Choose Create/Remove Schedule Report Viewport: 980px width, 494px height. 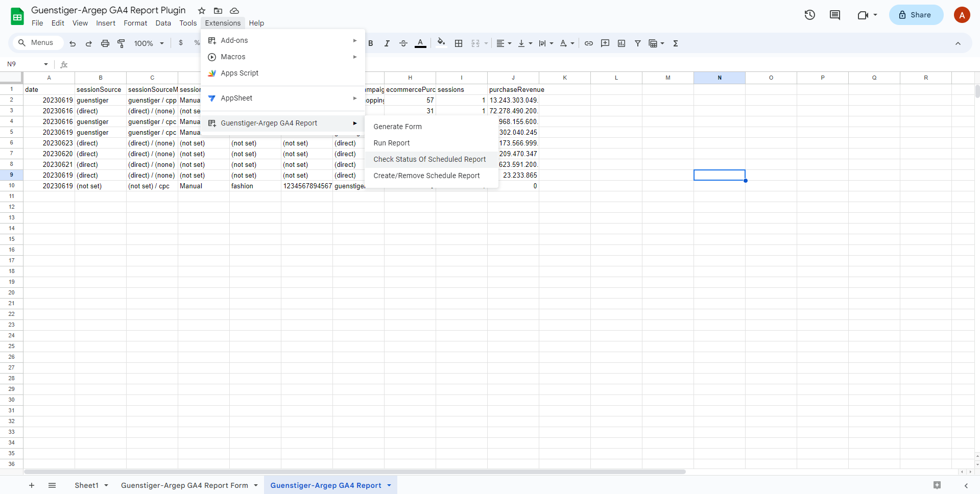click(432, 176)
